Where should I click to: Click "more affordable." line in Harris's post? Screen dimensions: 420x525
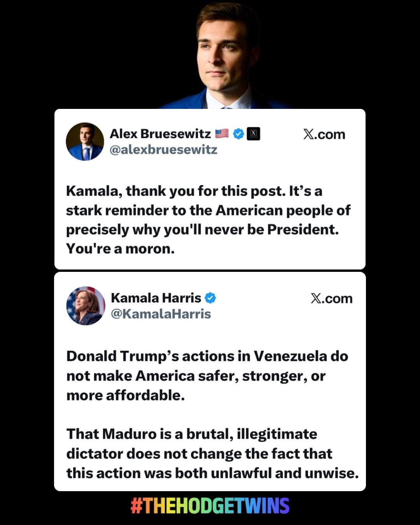[126, 395]
